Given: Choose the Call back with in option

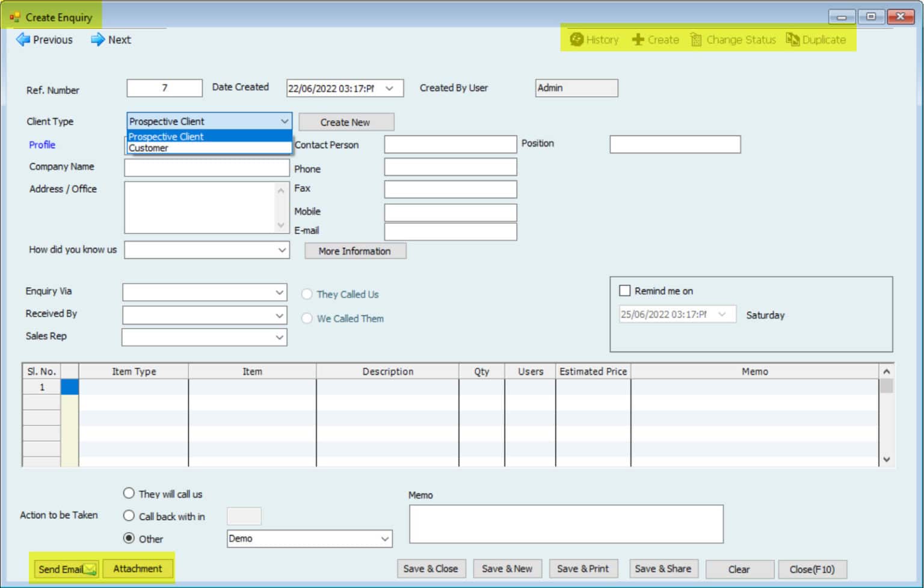Looking at the screenshot, I should pyautogui.click(x=129, y=516).
